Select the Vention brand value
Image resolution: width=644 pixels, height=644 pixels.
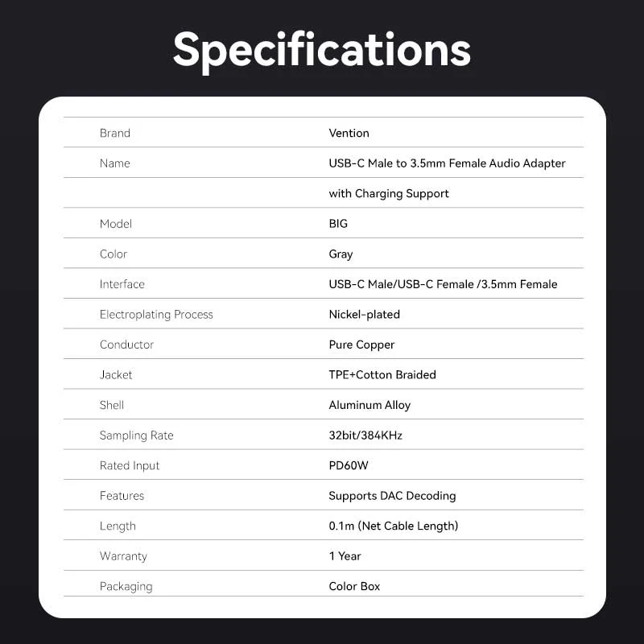point(349,133)
